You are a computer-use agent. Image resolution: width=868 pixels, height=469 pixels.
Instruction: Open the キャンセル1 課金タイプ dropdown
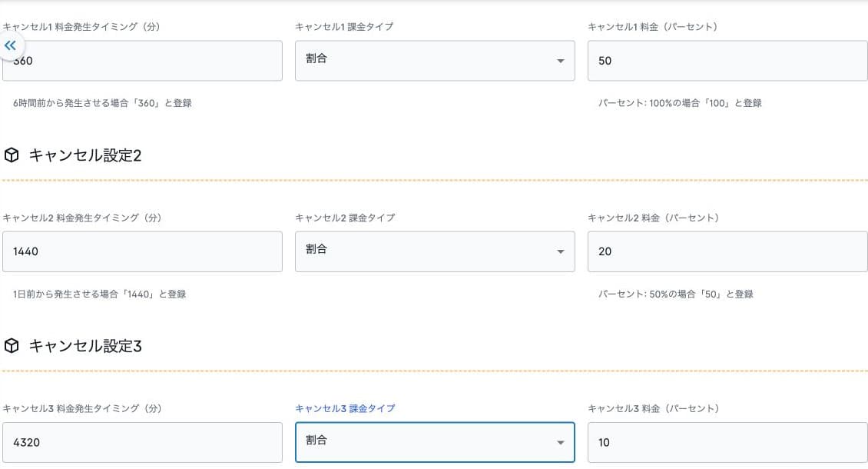point(435,61)
